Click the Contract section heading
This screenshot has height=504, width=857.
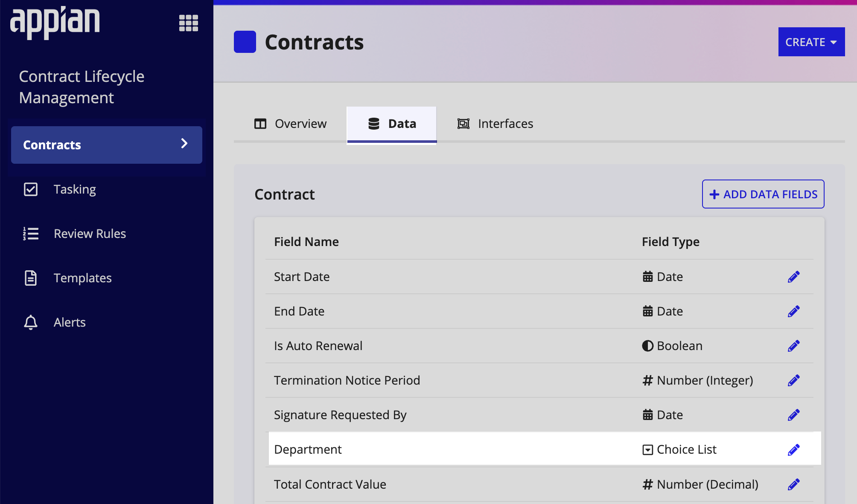point(285,194)
